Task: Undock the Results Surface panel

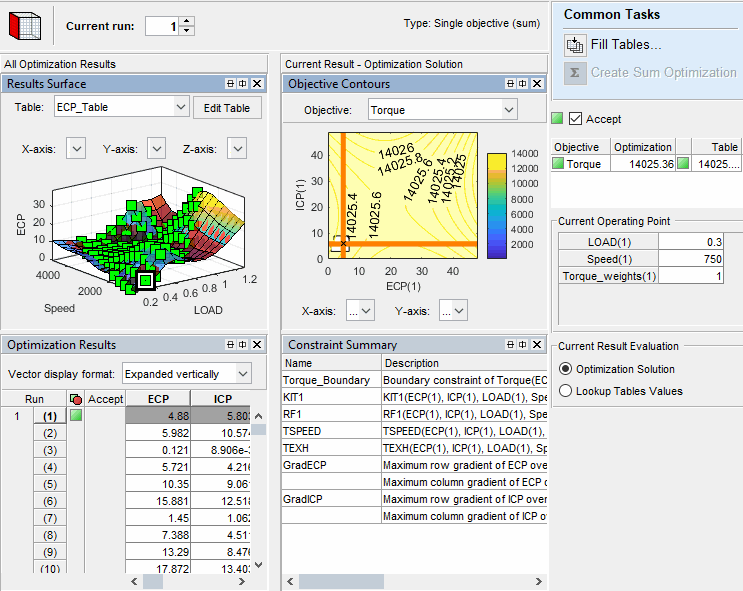Action: 243,84
